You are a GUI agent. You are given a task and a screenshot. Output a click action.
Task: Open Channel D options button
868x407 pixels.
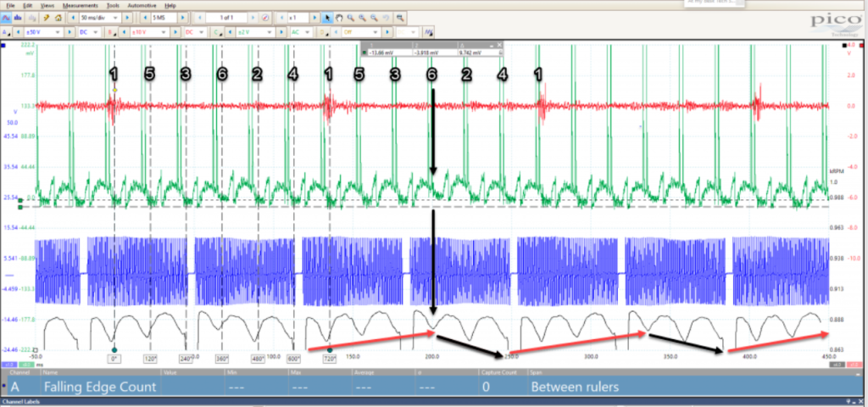322,32
